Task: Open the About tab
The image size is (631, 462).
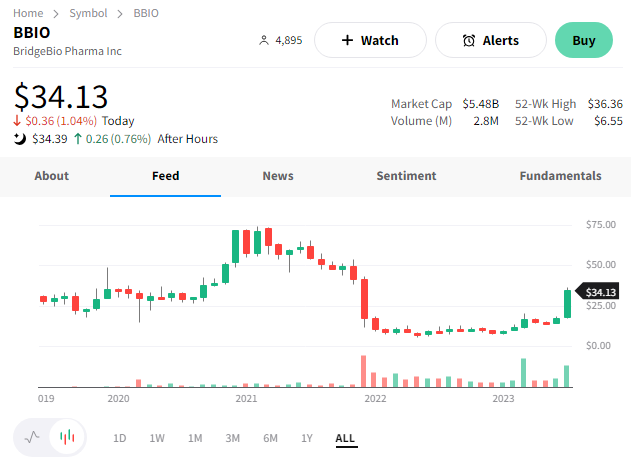Action: [x=52, y=176]
